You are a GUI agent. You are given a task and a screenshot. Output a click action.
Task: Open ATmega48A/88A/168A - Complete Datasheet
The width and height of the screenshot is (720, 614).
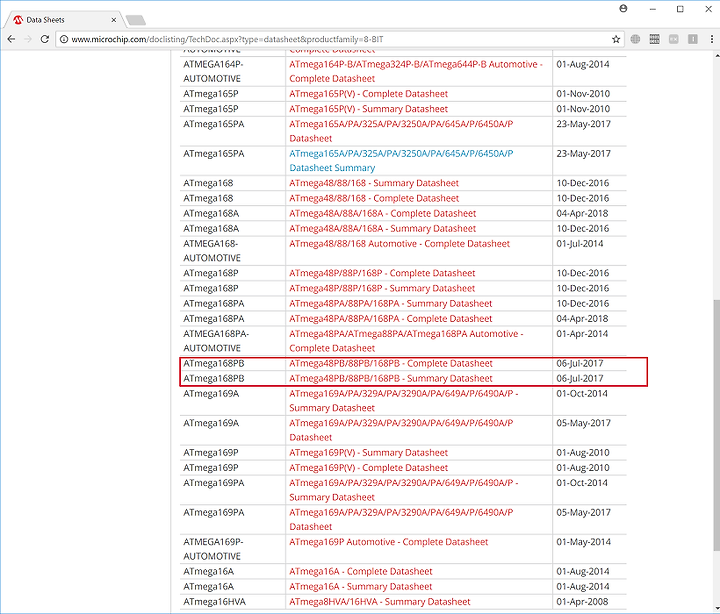pos(382,213)
